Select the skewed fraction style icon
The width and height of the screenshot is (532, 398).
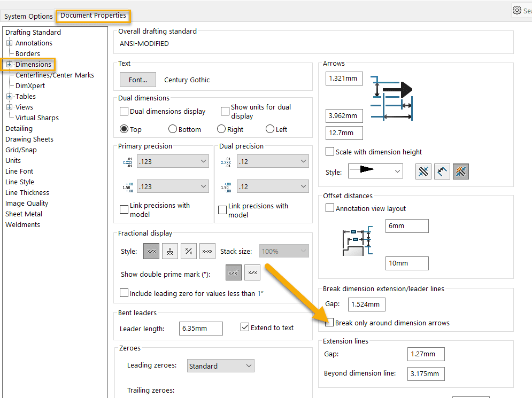point(189,251)
